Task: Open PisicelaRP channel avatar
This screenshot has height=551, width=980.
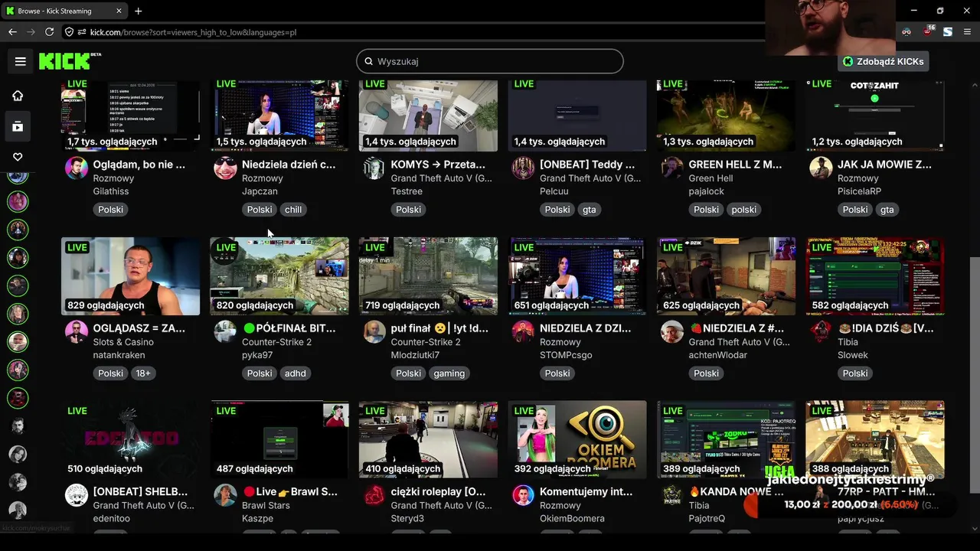Action: [x=821, y=168]
